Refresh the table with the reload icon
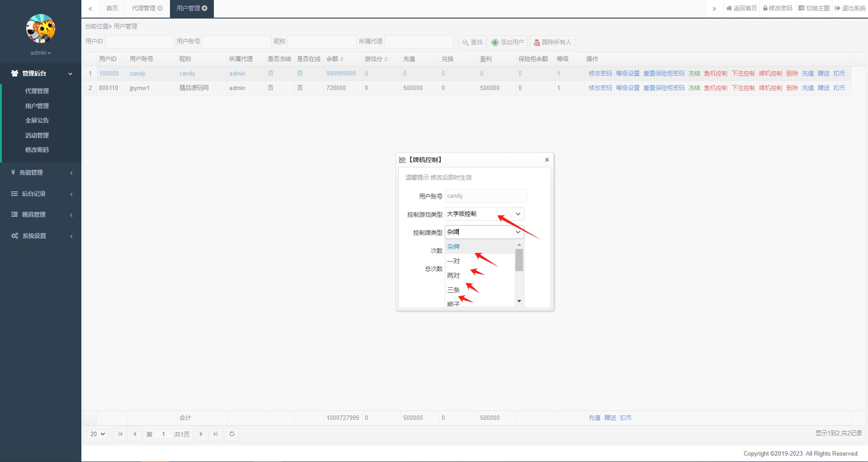The image size is (868, 462). pos(232,434)
